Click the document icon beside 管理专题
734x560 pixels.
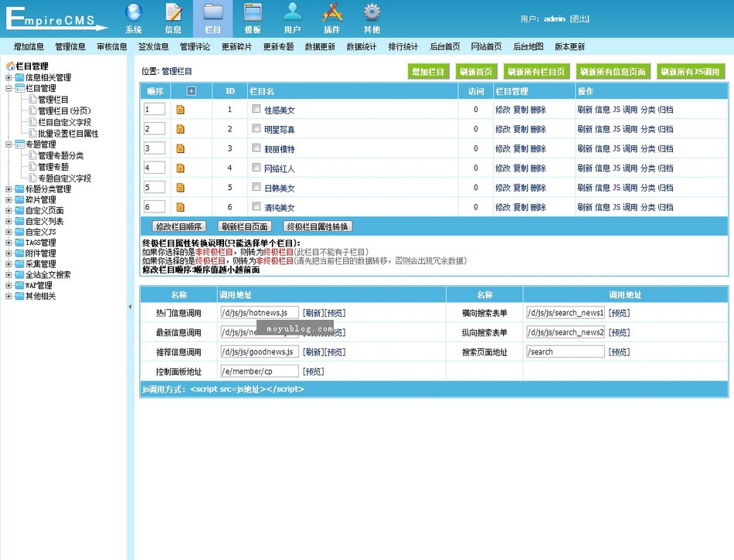pyautogui.click(x=32, y=167)
